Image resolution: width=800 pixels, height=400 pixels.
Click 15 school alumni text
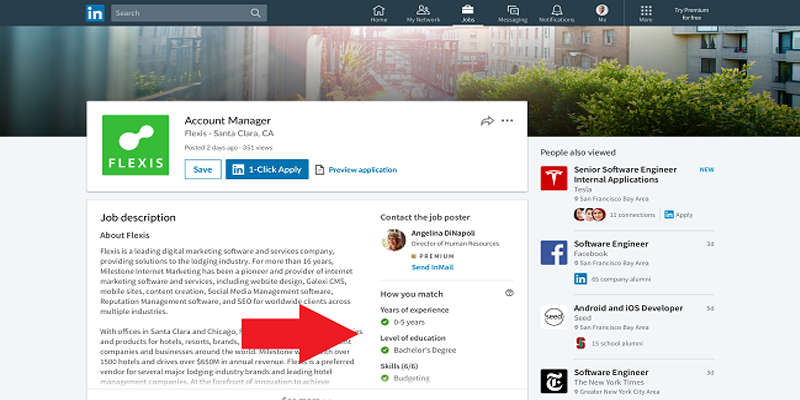point(617,344)
